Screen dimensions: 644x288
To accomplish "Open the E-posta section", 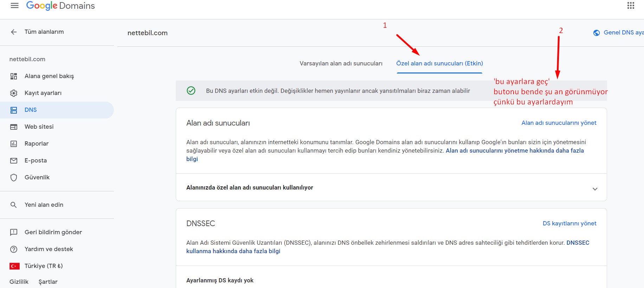I will (36, 160).
